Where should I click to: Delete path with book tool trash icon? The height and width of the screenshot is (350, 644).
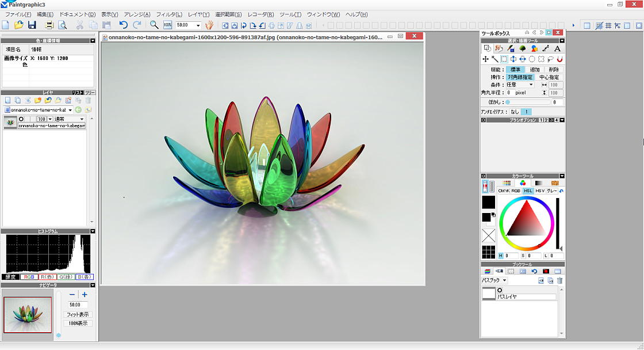tap(559, 280)
